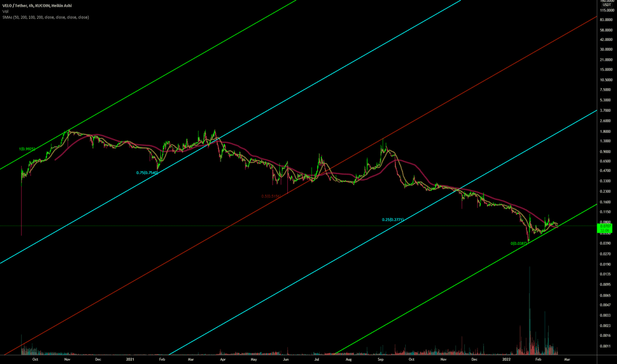
Task: Click the 0.0023 price axis label
Action: pos(606,326)
